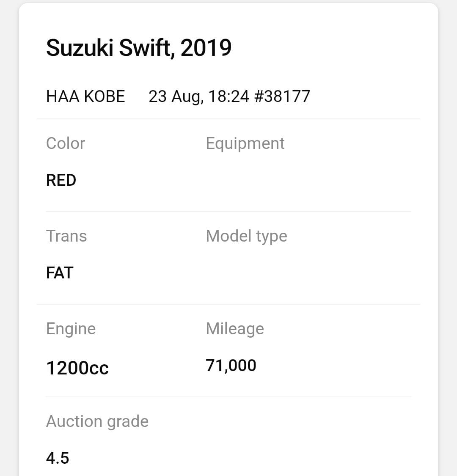
Task: Click the Model type label
Action: pos(246,236)
